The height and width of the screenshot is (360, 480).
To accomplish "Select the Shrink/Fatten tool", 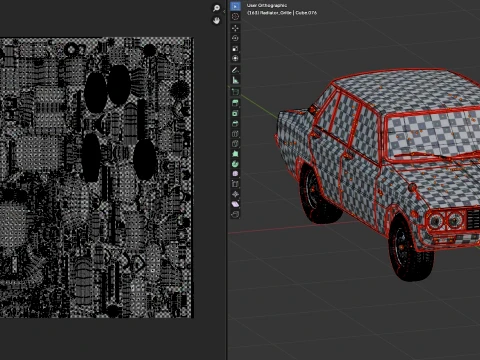I will pos(235,194).
